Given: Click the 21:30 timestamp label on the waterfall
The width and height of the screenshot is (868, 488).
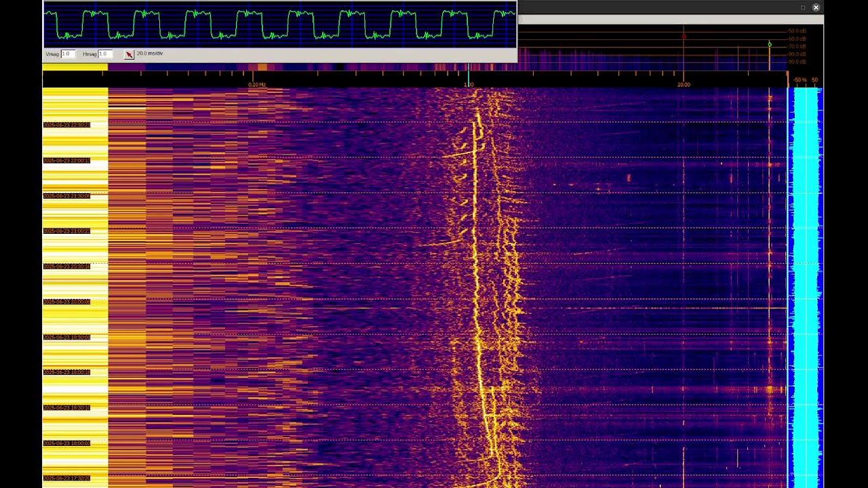Looking at the screenshot, I should (x=66, y=196).
